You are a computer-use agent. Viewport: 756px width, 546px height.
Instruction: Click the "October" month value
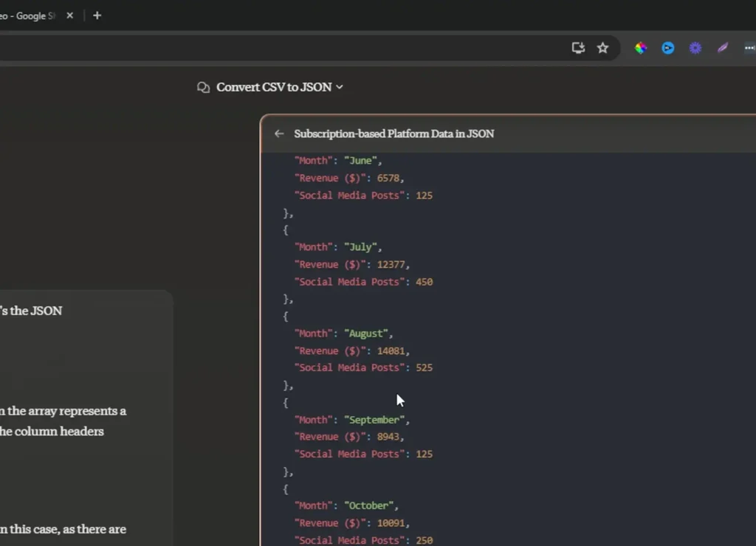pos(369,505)
